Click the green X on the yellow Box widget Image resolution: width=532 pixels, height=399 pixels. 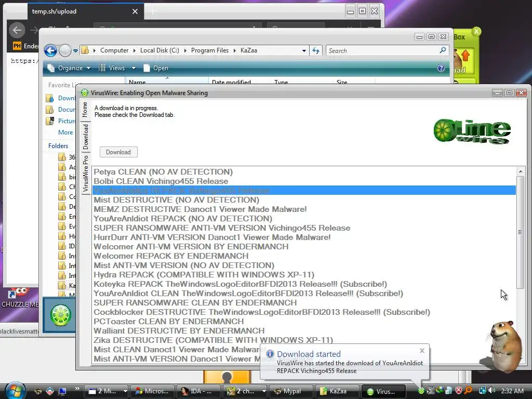[476, 32]
